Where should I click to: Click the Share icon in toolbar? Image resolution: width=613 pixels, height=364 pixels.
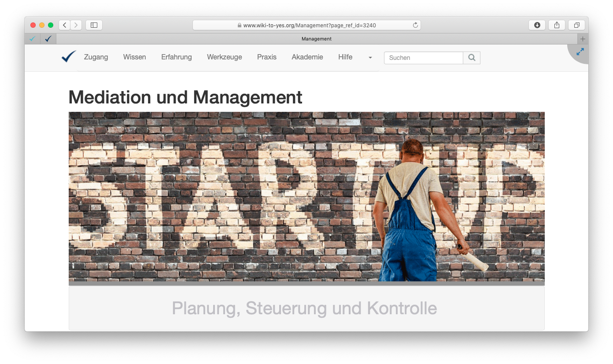coord(557,25)
